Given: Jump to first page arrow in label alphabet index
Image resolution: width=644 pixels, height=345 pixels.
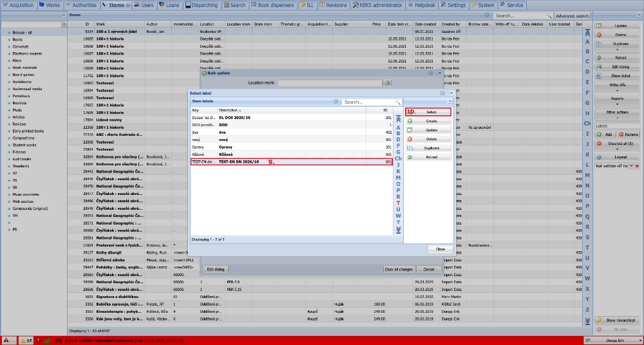Looking at the screenshot, I should 398,119.
